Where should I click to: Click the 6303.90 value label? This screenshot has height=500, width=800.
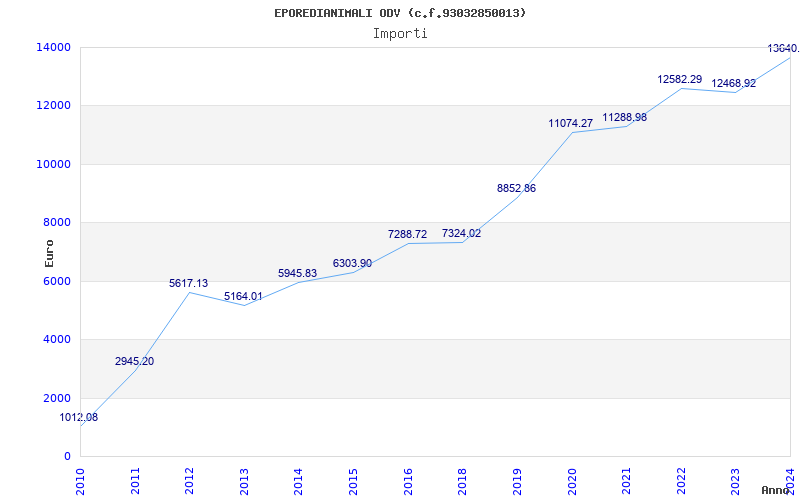(352, 264)
